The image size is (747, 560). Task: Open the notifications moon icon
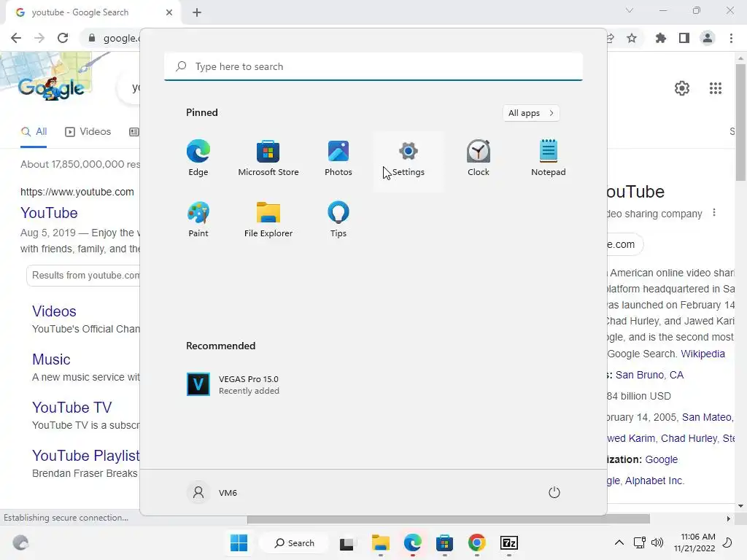pos(727,542)
